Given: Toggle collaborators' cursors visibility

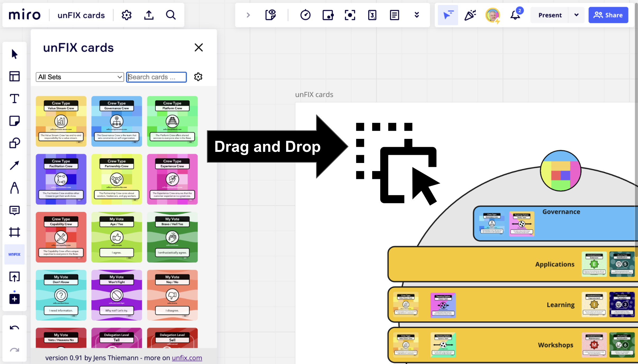Looking at the screenshot, I should coord(448,15).
